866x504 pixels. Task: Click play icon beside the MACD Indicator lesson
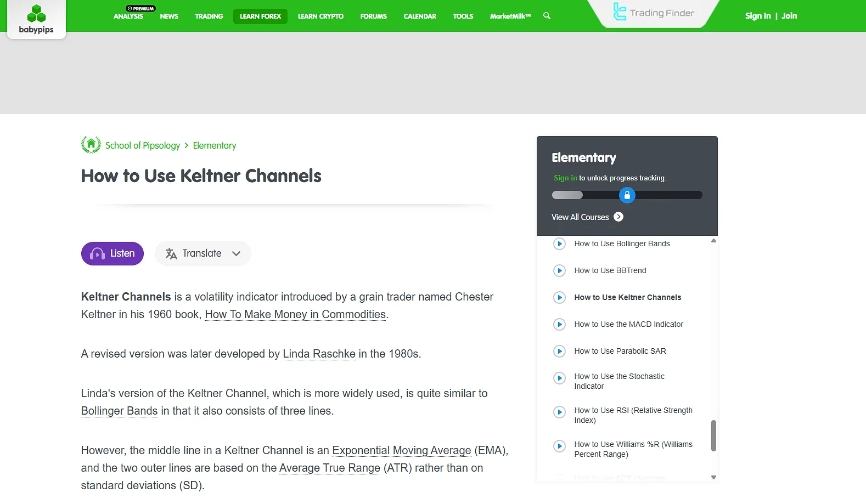pos(559,324)
